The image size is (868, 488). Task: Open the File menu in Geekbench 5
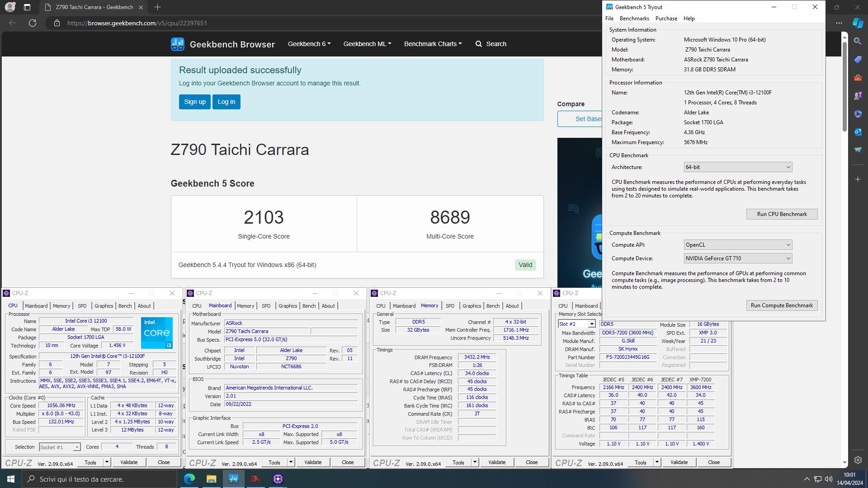(x=609, y=19)
